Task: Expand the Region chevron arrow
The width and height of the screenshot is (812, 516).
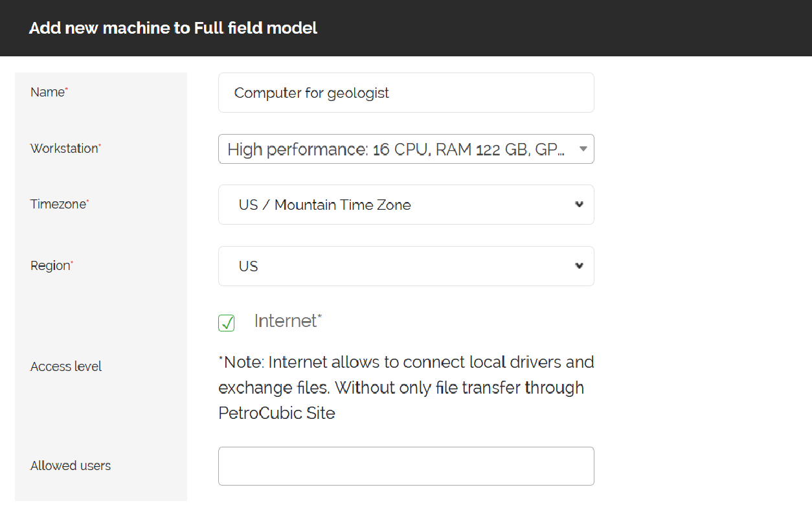Action: [579, 266]
